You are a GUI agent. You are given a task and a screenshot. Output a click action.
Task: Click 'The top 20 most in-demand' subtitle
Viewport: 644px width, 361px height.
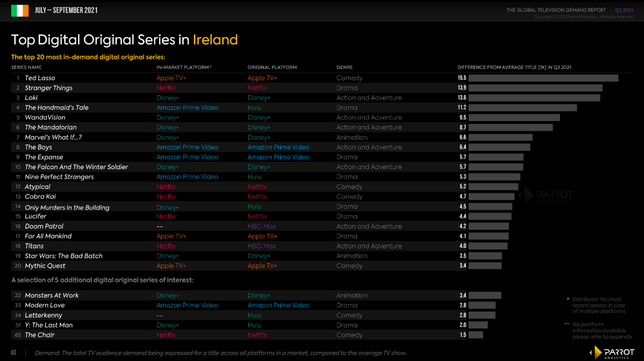click(89, 57)
